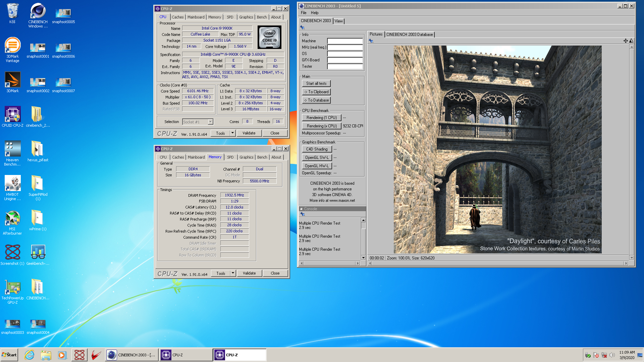Open the wPrime (1) folder
This screenshot has width=644, height=362.
(38, 220)
